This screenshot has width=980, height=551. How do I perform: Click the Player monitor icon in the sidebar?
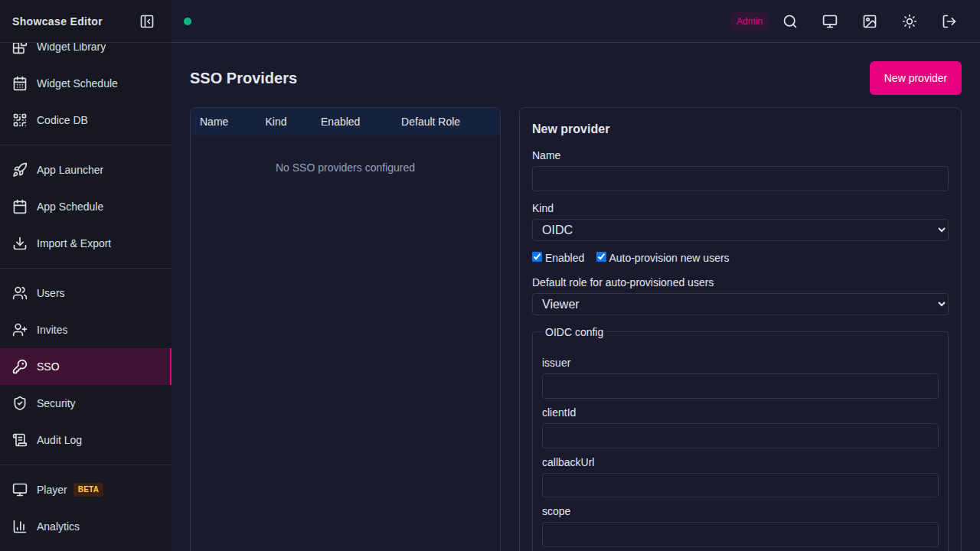(x=20, y=490)
